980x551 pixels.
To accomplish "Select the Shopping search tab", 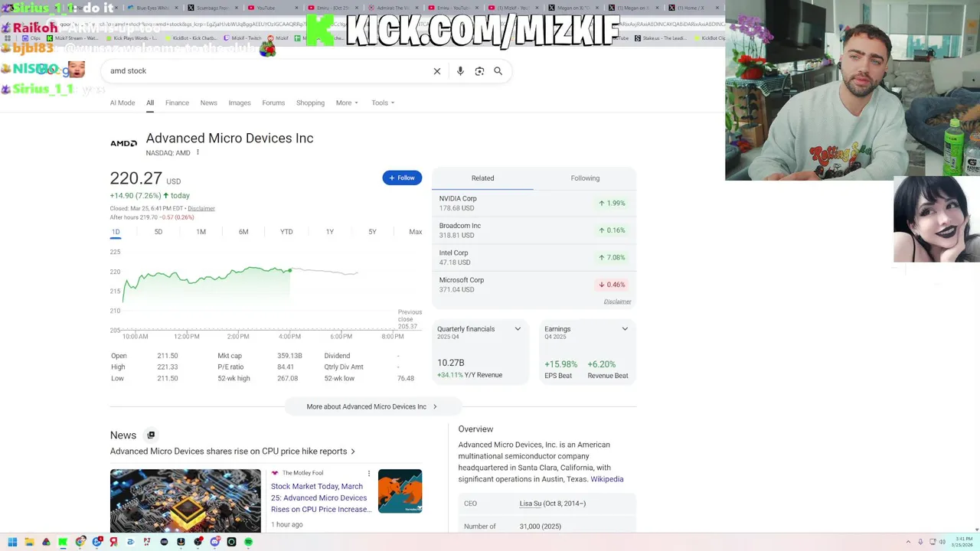I will [x=310, y=103].
